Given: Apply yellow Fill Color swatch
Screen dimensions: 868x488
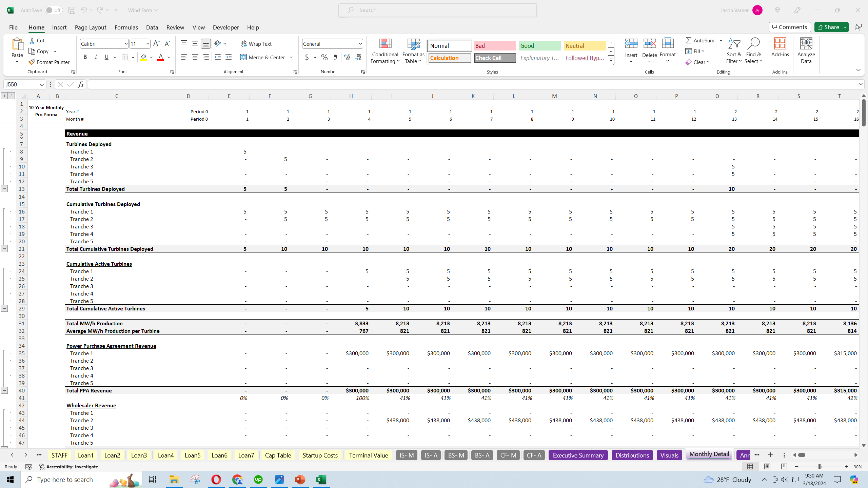Looking at the screenshot, I should (x=143, y=57).
